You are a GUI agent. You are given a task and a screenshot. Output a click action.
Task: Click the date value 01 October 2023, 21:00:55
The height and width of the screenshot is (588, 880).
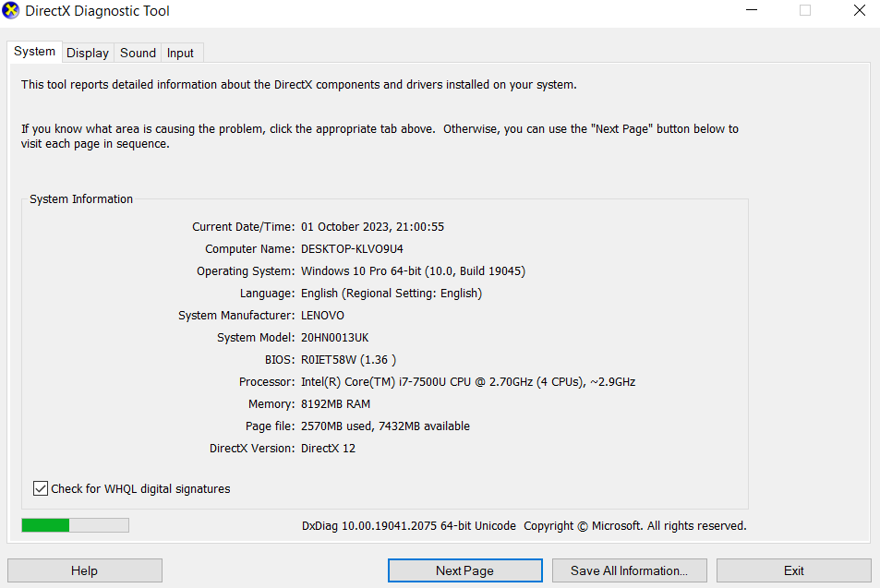[372, 227]
